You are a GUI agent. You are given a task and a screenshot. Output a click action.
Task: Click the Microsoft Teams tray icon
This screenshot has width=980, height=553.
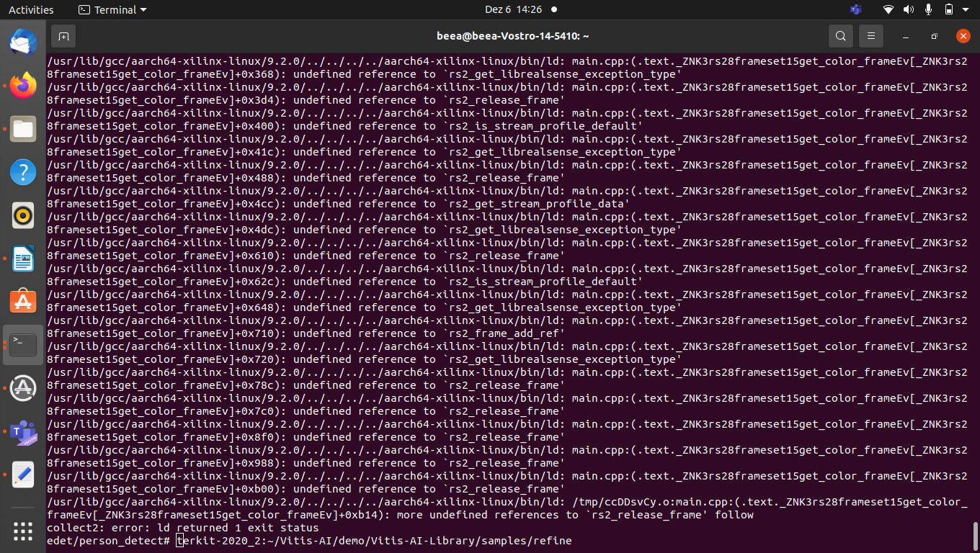coord(855,9)
